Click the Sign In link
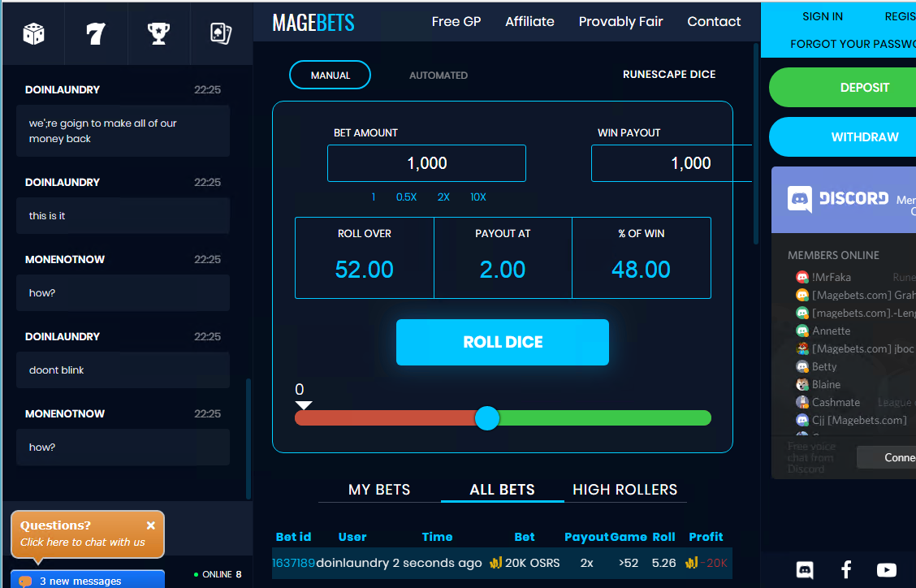This screenshot has height=588, width=916. (823, 16)
